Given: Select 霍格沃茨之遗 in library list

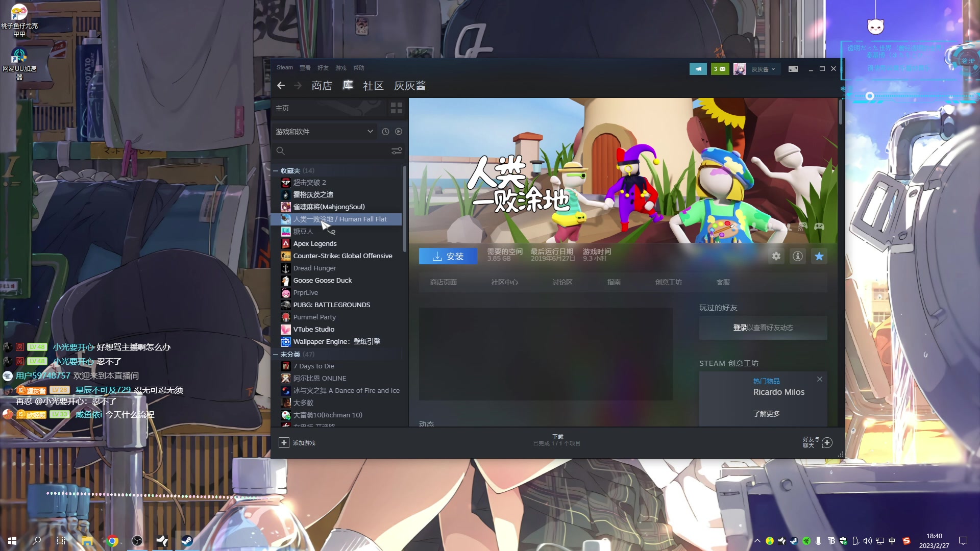Looking at the screenshot, I should [337, 194].
